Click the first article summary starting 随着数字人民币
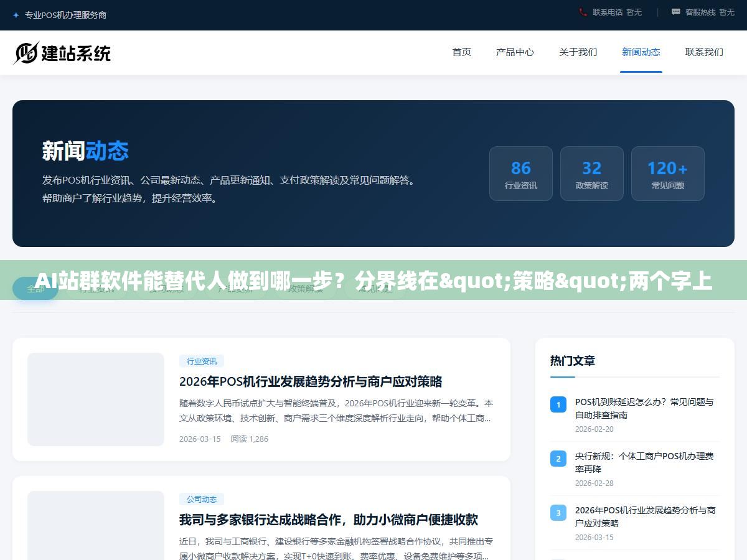 pos(336,411)
